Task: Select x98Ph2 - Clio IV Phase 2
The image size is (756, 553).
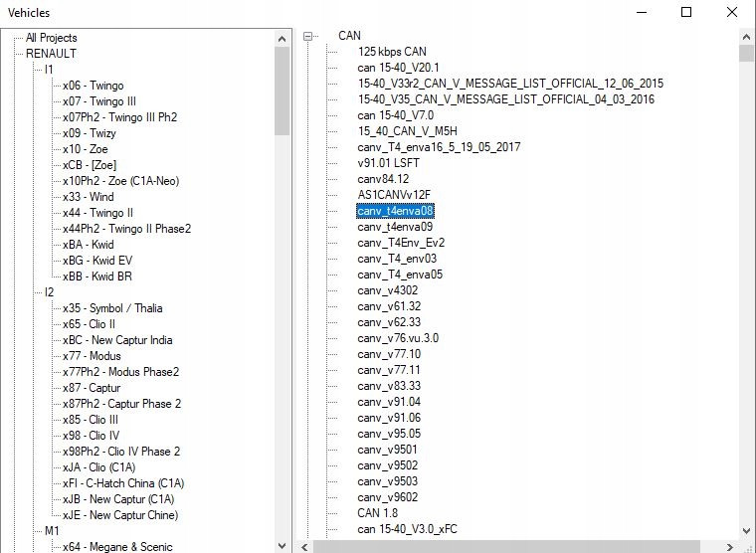Action: point(121,452)
